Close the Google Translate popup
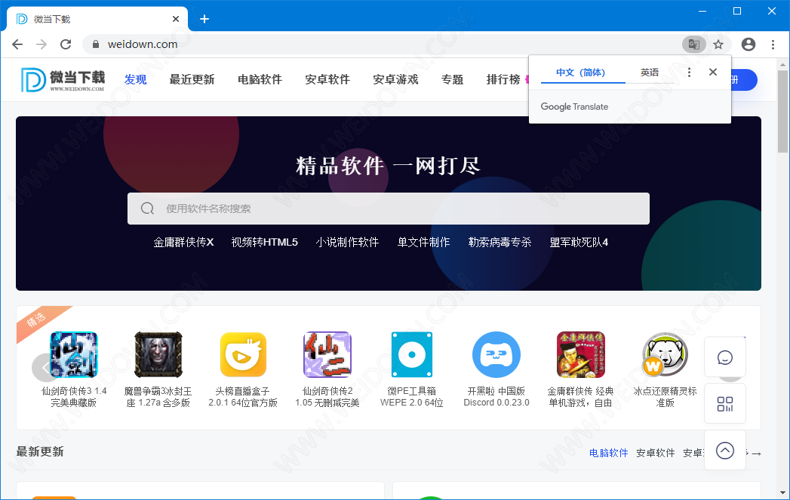Screen dimensions: 790x500 (x=713, y=72)
